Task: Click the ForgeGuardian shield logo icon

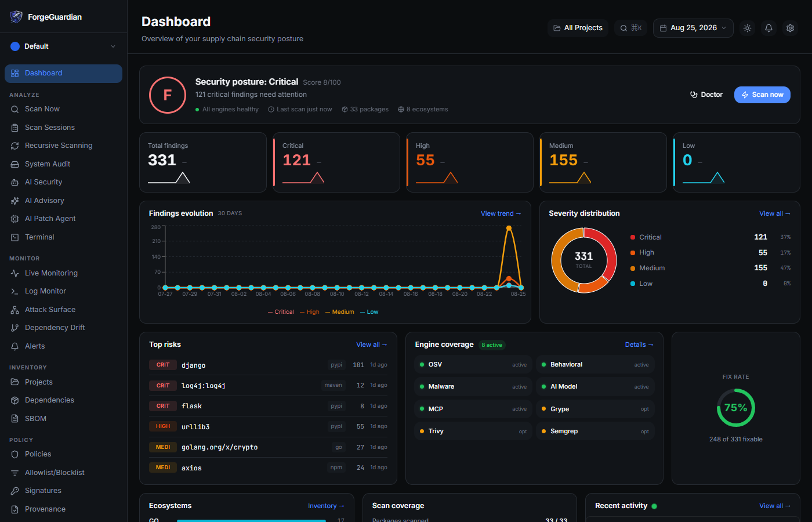Action: tap(16, 17)
